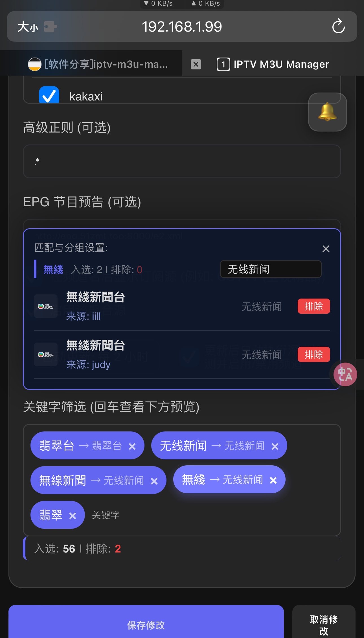Close the tab with the x button
The width and height of the screenshot is (364, 638).
pyautogui.click(x=196, y=64)
